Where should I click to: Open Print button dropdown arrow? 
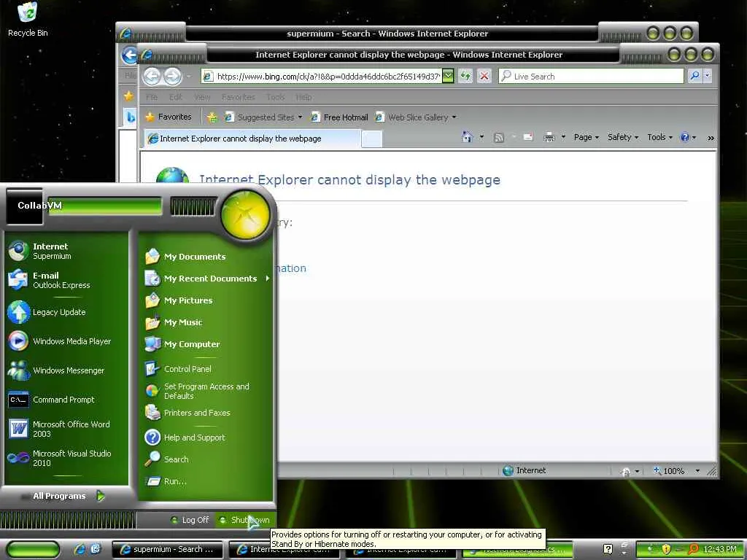563,138
